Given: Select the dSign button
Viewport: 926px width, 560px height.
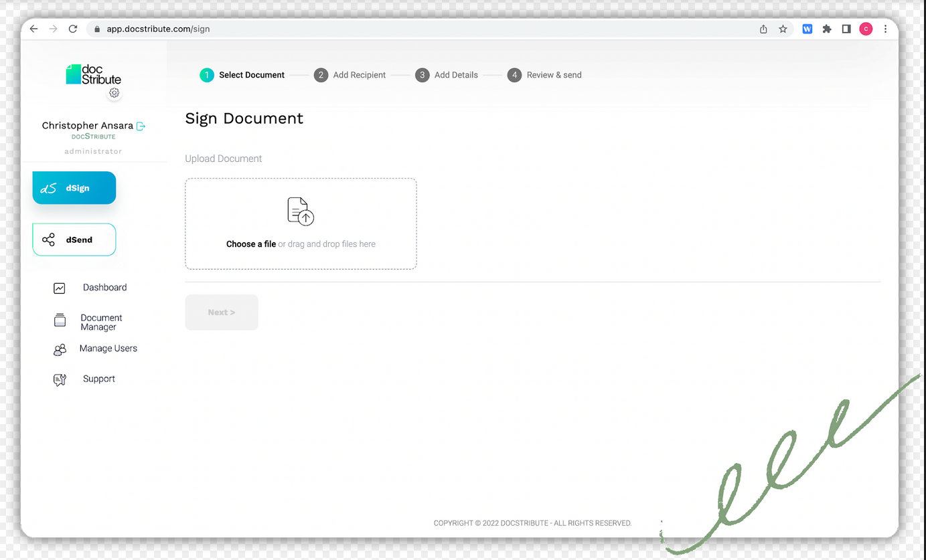Looking at the screenshot, I should (74, 188).
